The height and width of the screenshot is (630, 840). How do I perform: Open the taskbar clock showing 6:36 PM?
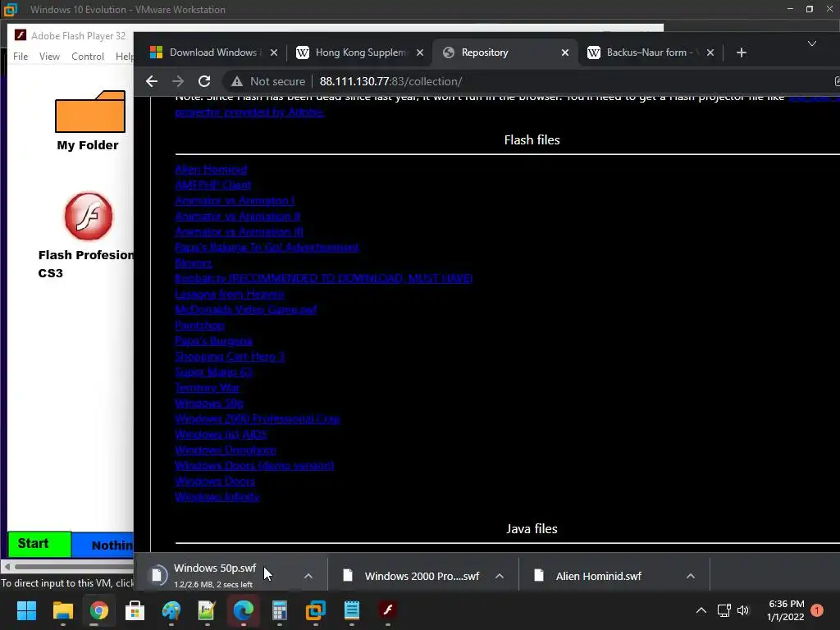(x=786, y=610)
